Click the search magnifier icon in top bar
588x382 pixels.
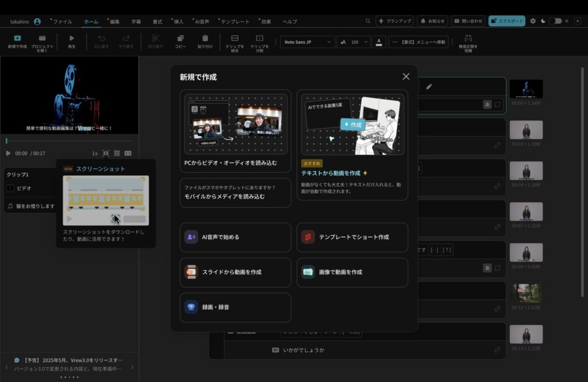pyautogui.click(x=368, y=21)
